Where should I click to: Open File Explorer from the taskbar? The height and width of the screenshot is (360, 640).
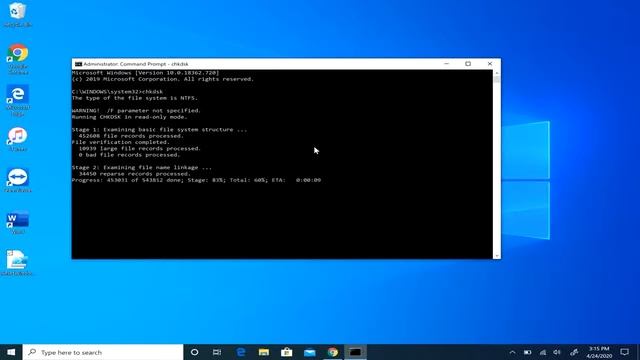[264, 352]
